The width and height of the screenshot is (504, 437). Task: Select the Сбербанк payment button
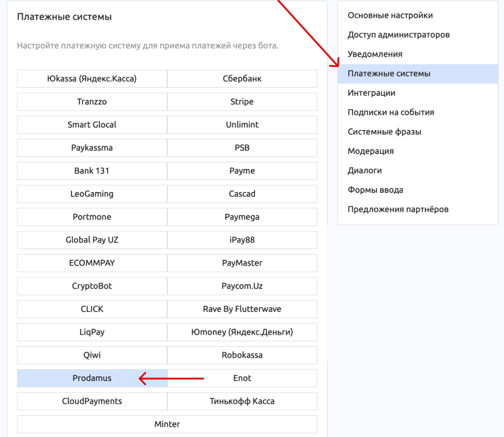[242, 78]
